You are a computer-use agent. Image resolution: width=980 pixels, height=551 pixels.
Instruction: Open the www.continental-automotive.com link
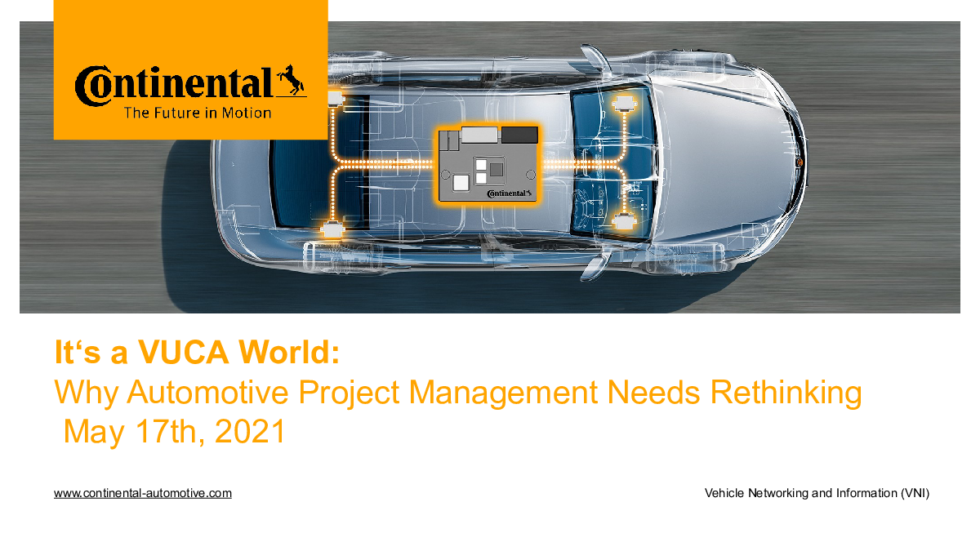[x=143, y=493]
